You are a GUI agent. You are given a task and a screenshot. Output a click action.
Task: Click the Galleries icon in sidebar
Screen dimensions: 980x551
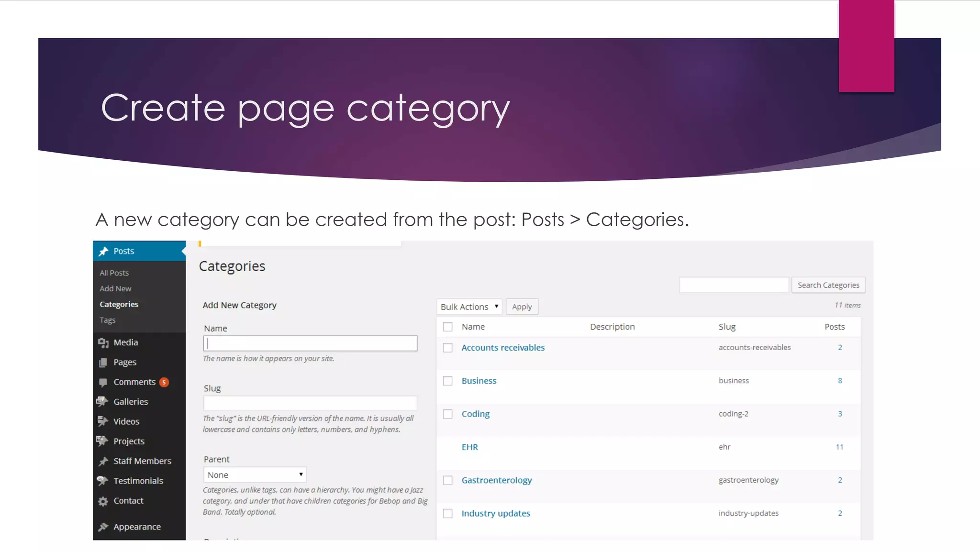(102, 402)
